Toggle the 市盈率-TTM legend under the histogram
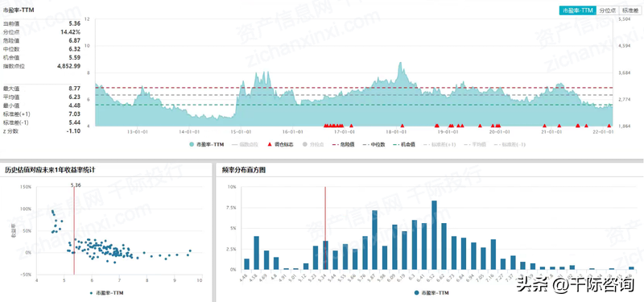644x302 pixels. coord(431,293)
